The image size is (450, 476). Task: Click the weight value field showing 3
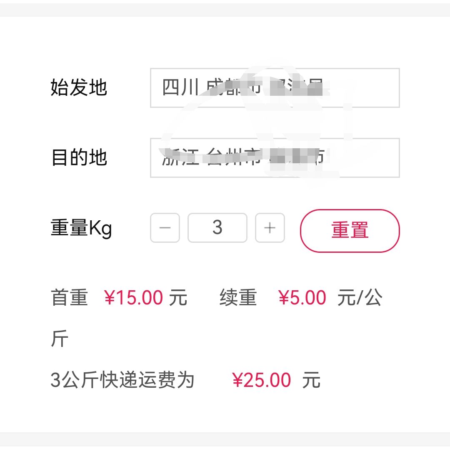[217, 228]
